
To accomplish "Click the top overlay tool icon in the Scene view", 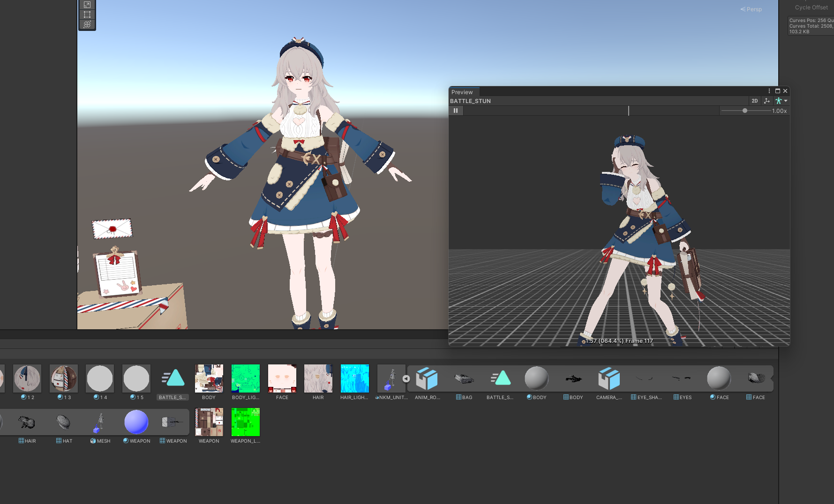I will tap(87, 5).
